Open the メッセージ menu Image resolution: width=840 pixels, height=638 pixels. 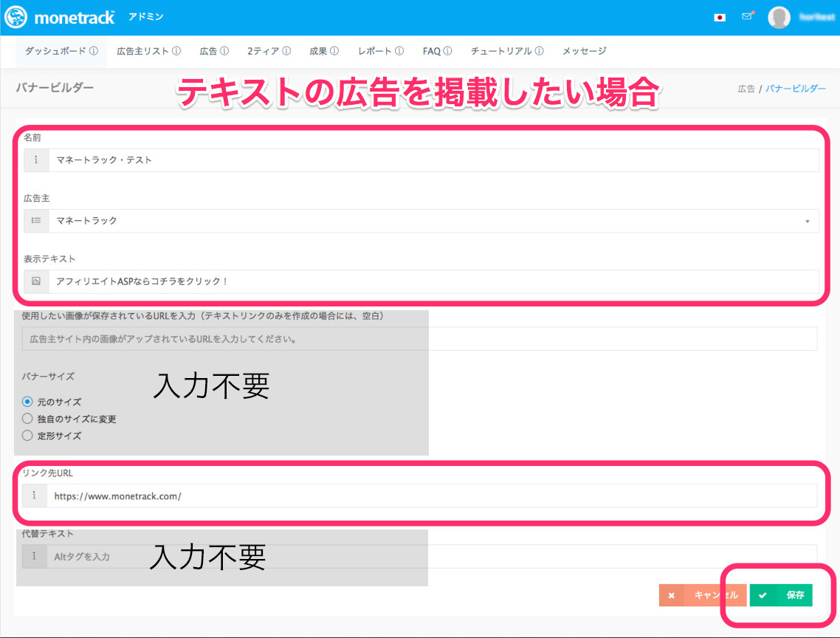click(x=584, y=51)
